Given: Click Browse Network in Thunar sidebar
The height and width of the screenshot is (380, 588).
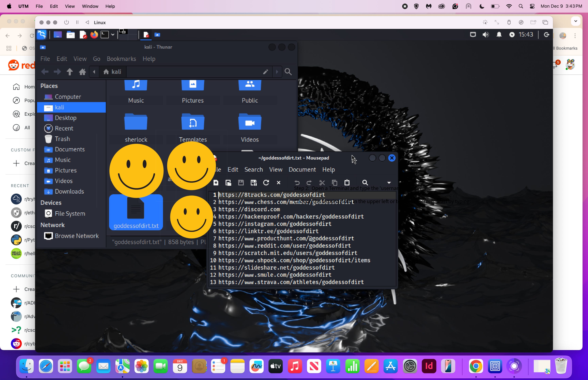Looking at the screenshot, I should (x=77, y=236).
